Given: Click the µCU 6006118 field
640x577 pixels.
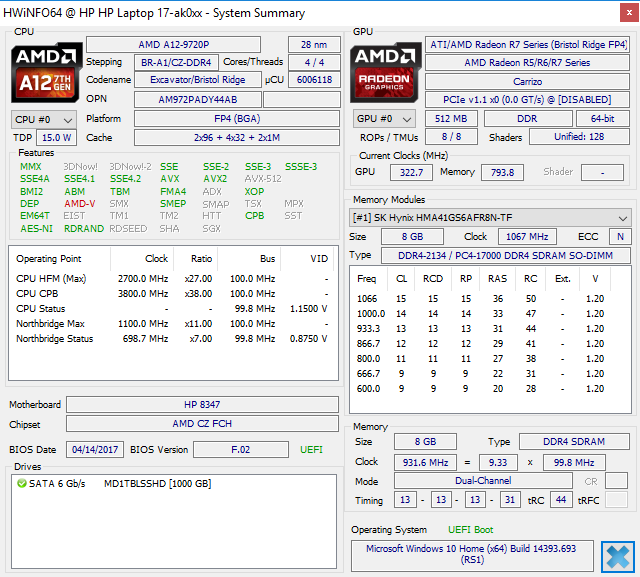Looking at the screenshot, I should click(314, 80).
